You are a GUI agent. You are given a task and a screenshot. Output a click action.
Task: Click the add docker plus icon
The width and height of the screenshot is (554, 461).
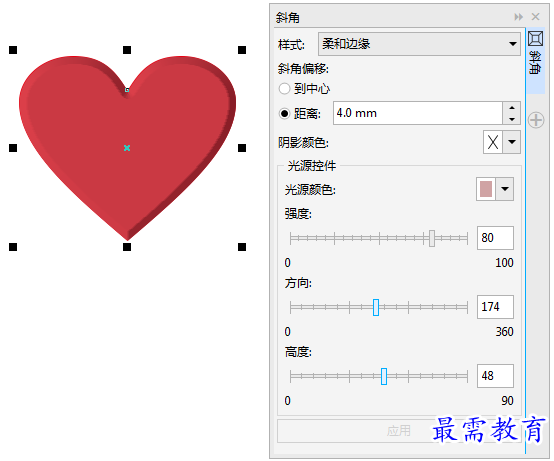pos(536,120)
